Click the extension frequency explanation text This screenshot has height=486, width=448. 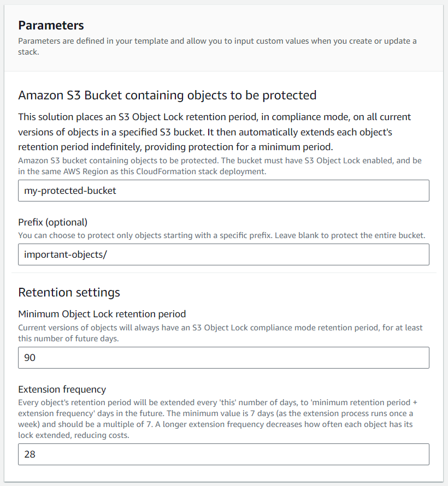coord(219,416)
